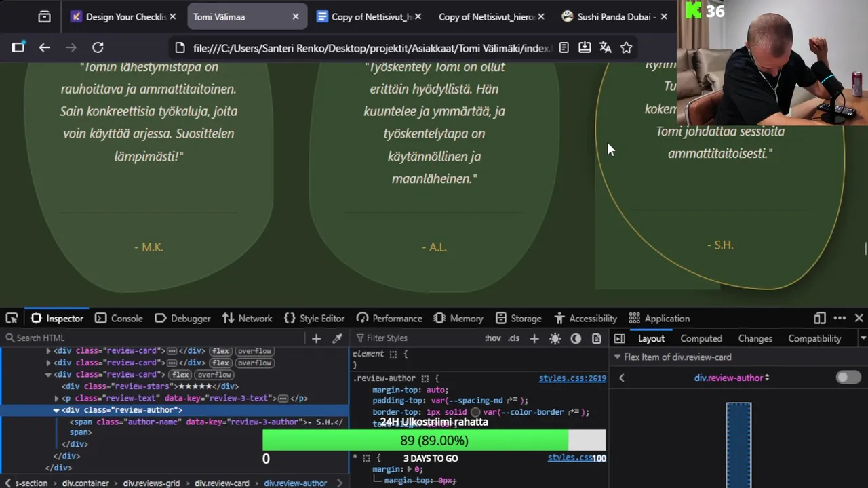Viewport: 868px width, 488px height.
Task: Open the devtools more options menu
Action: tap(840, 318)
